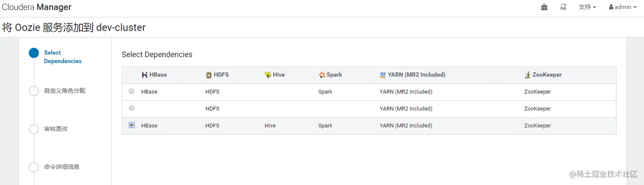
Task: Click Hive column header text
Action: (x=279, y=75)
